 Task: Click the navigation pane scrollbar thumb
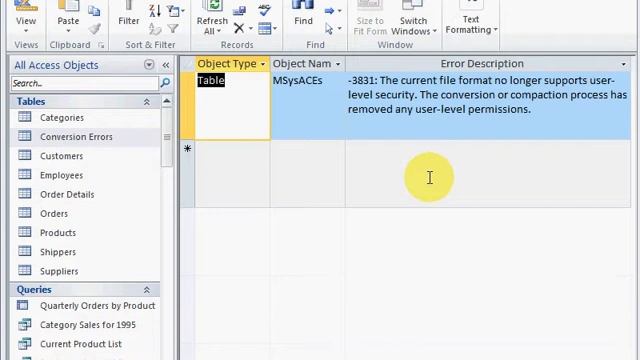167,137
